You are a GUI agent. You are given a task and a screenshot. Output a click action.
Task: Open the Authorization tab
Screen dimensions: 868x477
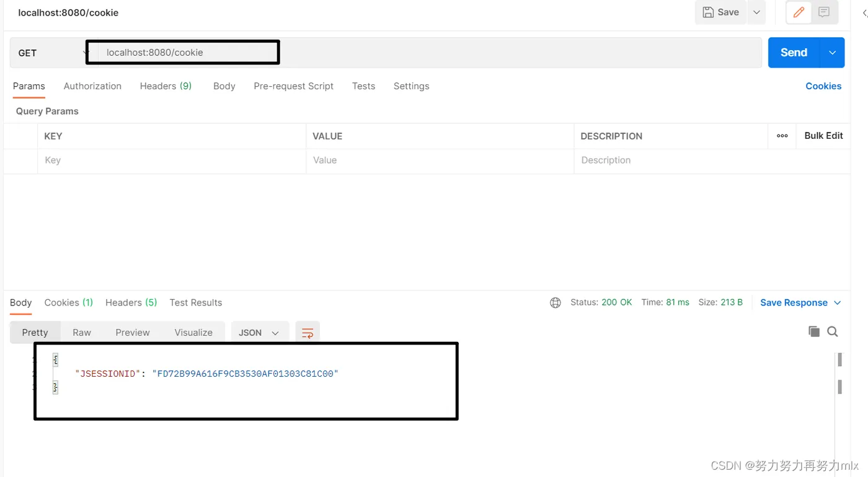point(92,86)
